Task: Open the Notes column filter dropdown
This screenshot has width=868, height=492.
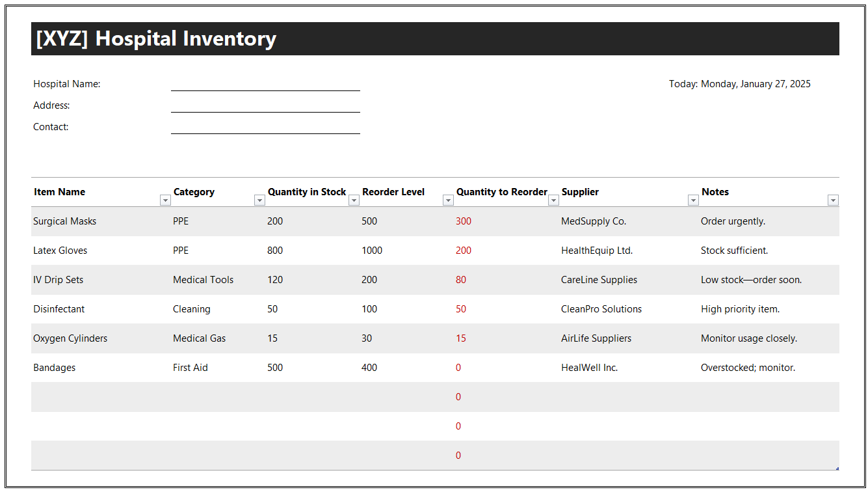Action: point(833,200)
